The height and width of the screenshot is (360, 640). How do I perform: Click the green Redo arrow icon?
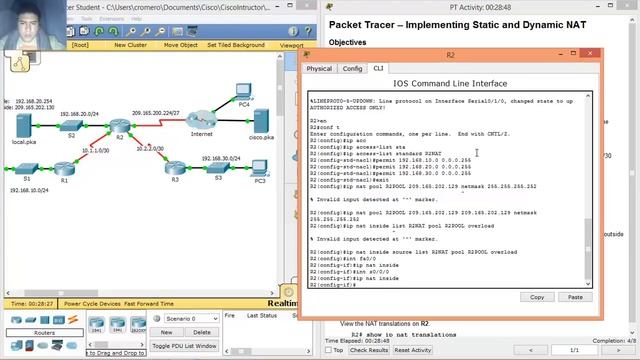point(113,31)
